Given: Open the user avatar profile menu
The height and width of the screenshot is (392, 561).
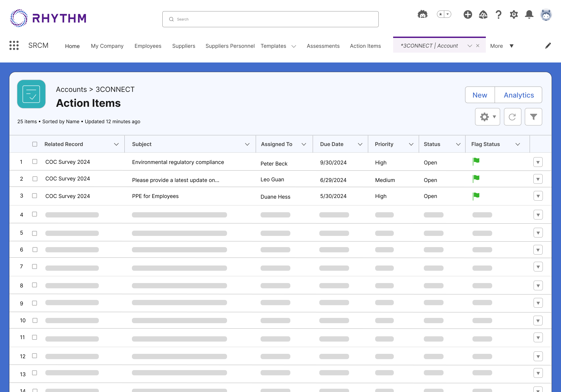Looking at the screenshot, I should coord(546,15).
